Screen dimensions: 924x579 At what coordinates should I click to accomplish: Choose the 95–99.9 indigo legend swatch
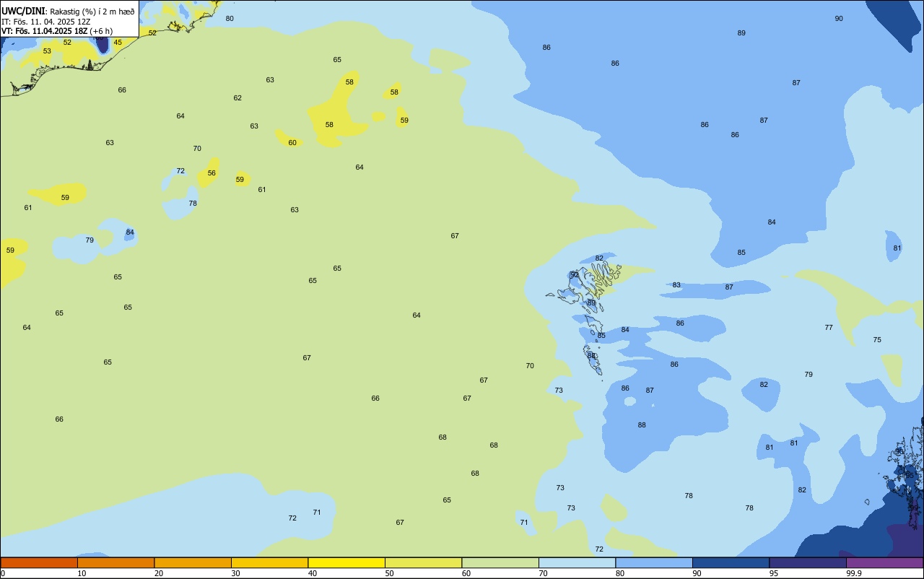pyautogui.click(x=808, y=562)
